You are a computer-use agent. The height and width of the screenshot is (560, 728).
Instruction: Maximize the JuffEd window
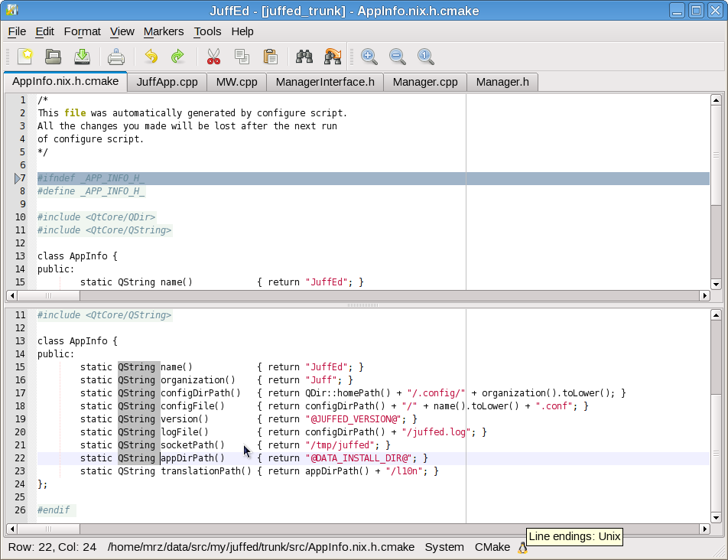(x=697, y=10)
